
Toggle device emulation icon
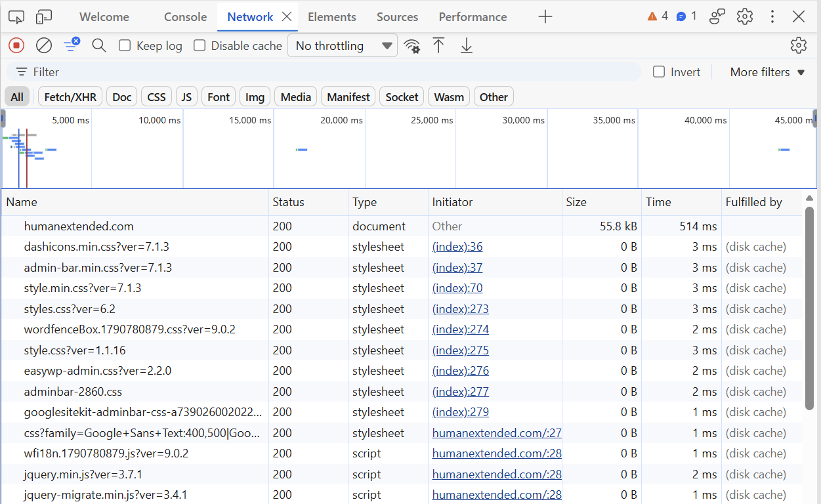pyautogui.click(x=44, y=17)
